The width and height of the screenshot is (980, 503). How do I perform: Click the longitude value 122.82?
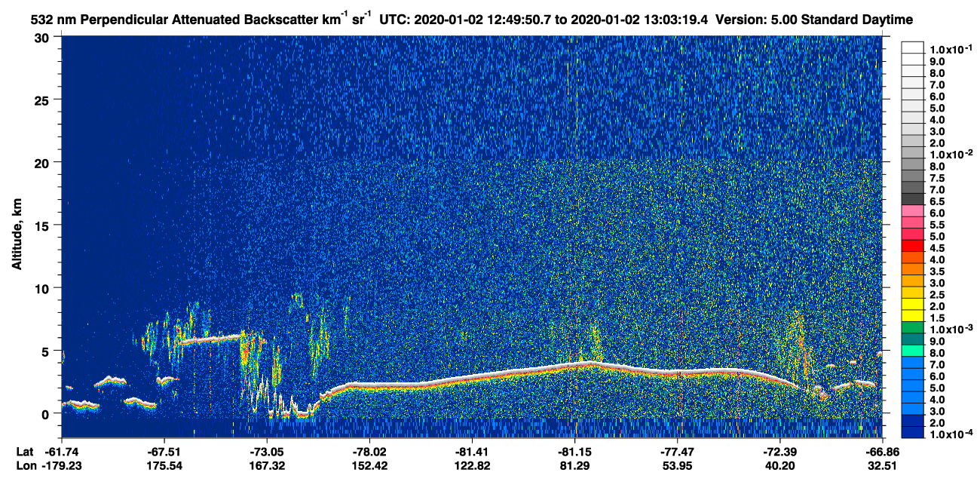click(472, 465)
